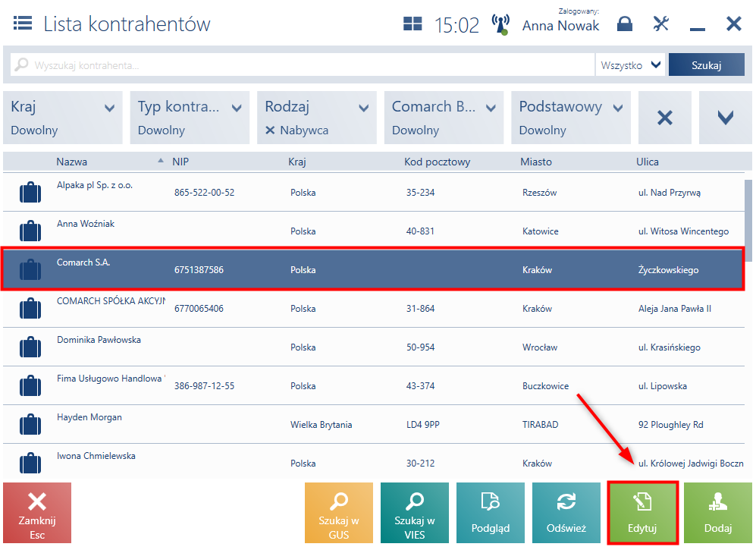
Task: Click the magnifier in the search box
Action: [x=20, y=64]
